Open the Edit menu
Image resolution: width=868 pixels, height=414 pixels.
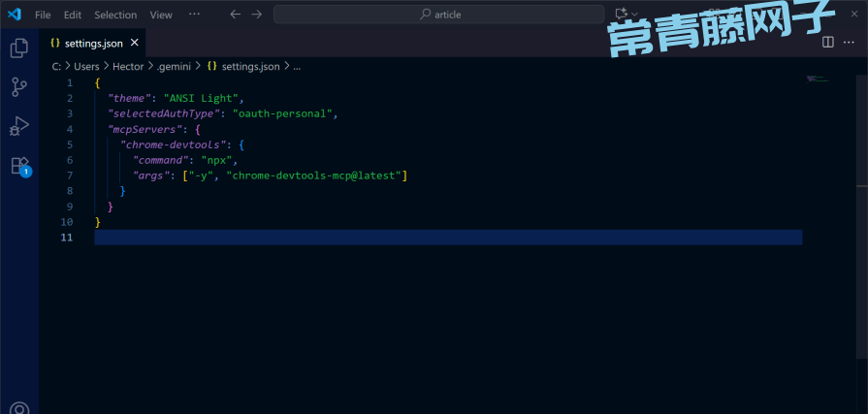click(73, 15)
